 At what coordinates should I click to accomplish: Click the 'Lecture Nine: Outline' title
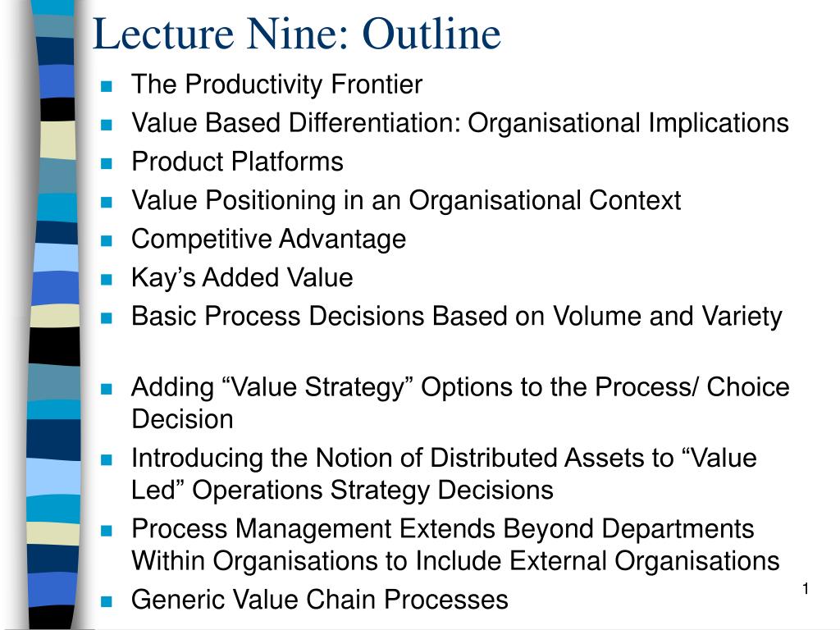pos(297,34)
